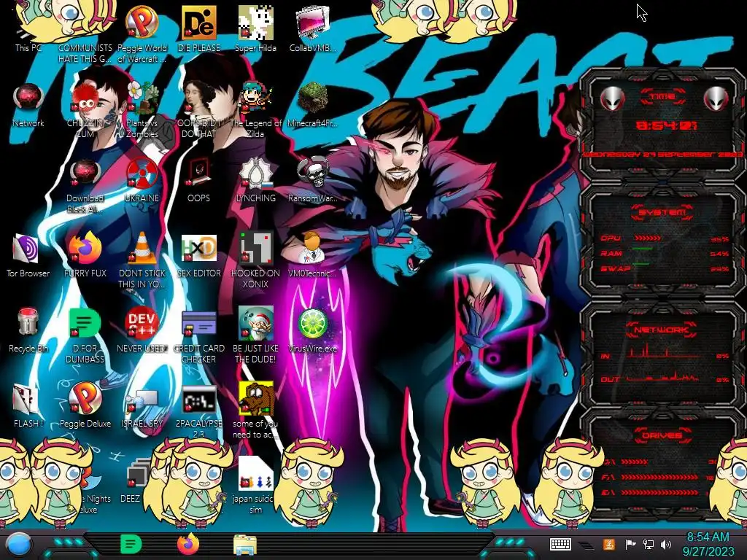Open the volume speaker tray icon

coord(665,544)
